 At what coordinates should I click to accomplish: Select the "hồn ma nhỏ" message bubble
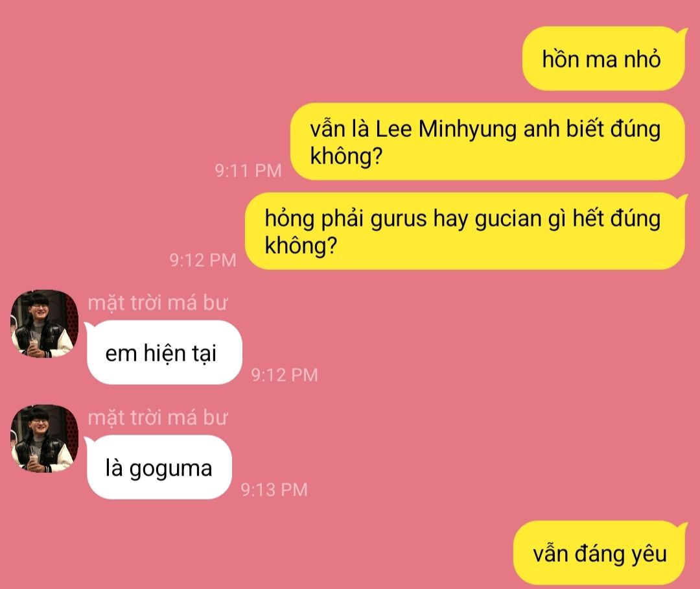603,58
